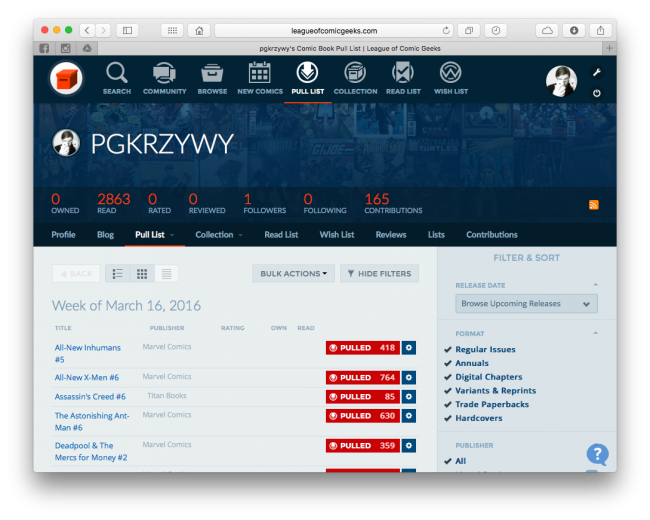650x520 pixels.
Task: Open gear options for All-New X-Men #6
Action: pyautogui.click(x=409, y=377)
